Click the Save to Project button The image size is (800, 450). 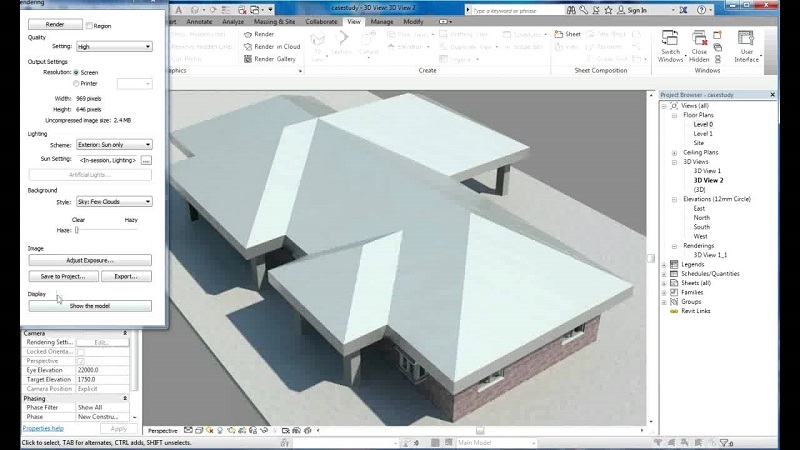tap(62, 276)
